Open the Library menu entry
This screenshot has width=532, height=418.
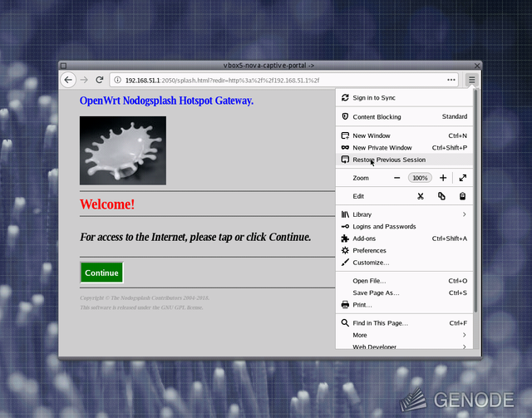pos(405,214)
